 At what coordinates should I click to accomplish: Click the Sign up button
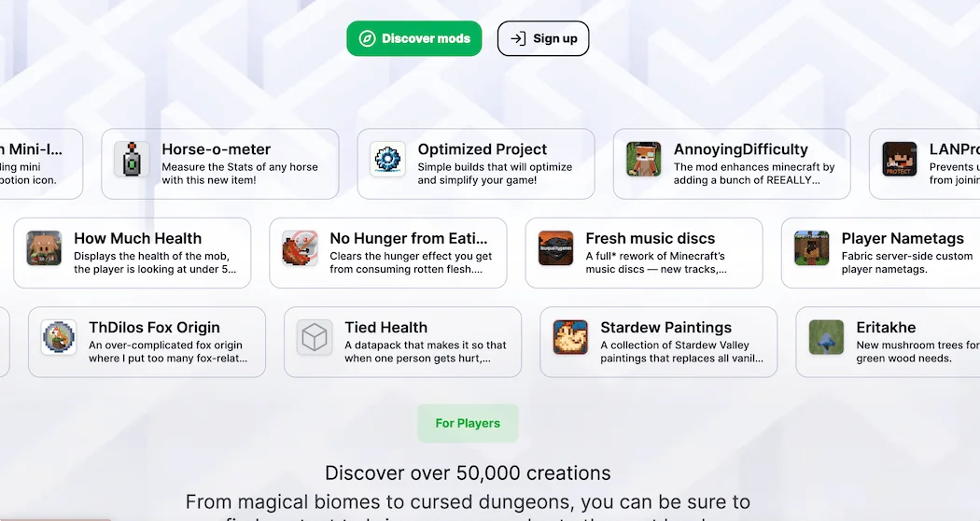(543, 38)
